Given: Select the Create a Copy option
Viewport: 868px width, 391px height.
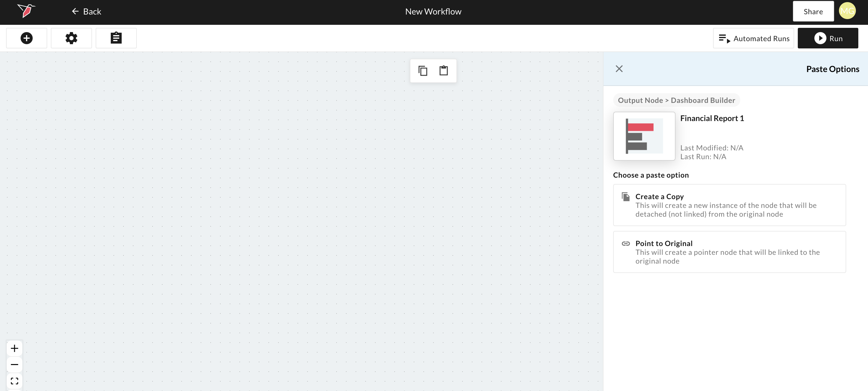Looking at the screenshot, I should coord(729,205).
